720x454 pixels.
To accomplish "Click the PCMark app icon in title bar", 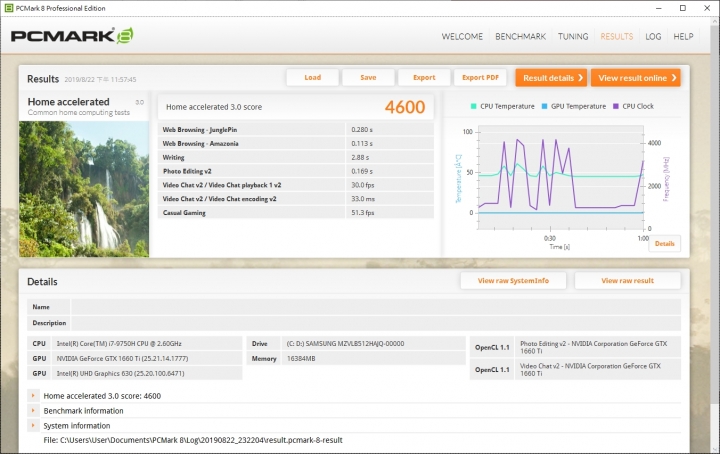I will coord(8,7).
